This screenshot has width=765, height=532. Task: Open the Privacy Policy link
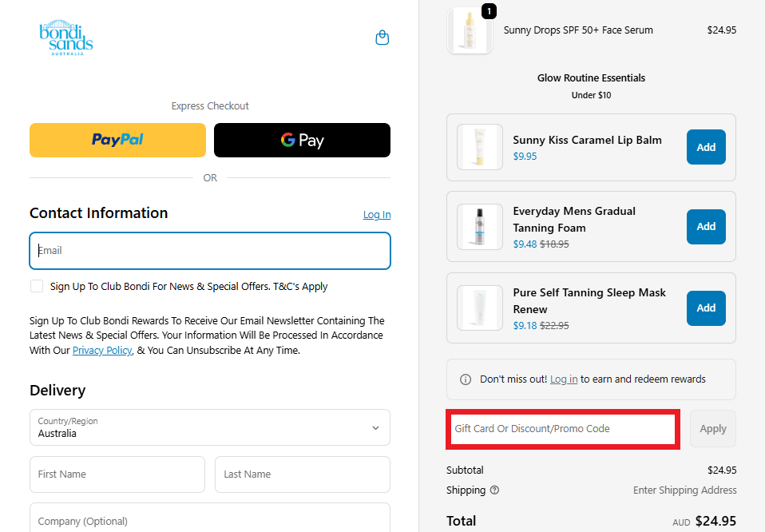pyautogui.click(x=101, y=350)
